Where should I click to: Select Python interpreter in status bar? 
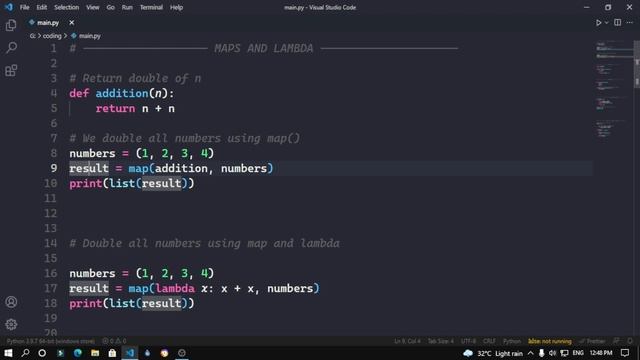tap(51, 341)
